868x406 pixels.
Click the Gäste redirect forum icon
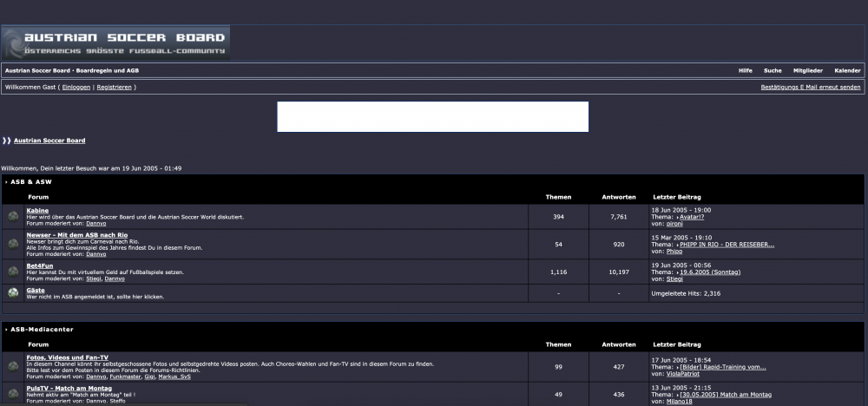(x=13, y=293)
